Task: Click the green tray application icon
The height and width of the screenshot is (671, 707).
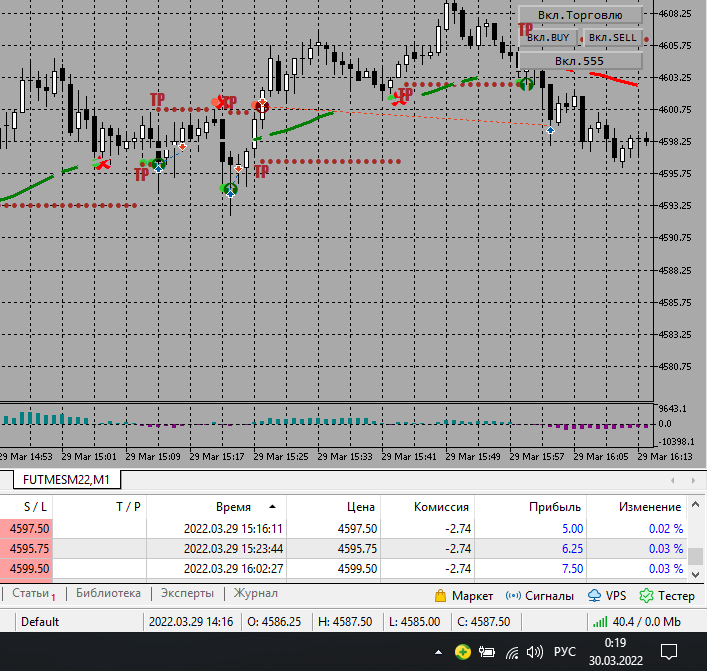Action: [463, 652]
